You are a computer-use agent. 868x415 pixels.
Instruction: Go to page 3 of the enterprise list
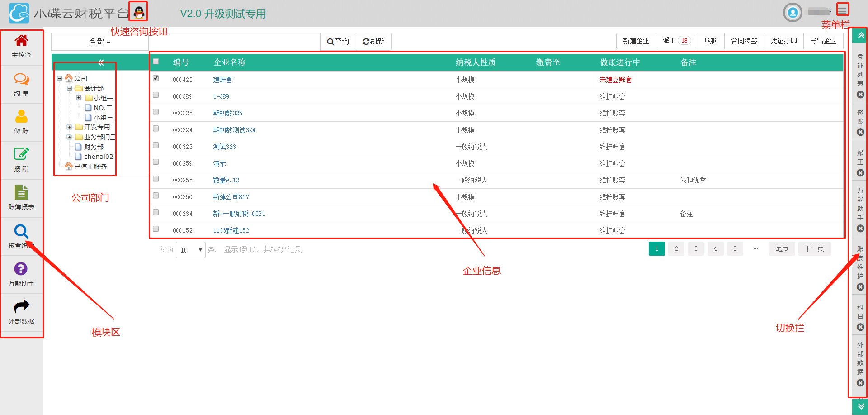click(696, 248)
